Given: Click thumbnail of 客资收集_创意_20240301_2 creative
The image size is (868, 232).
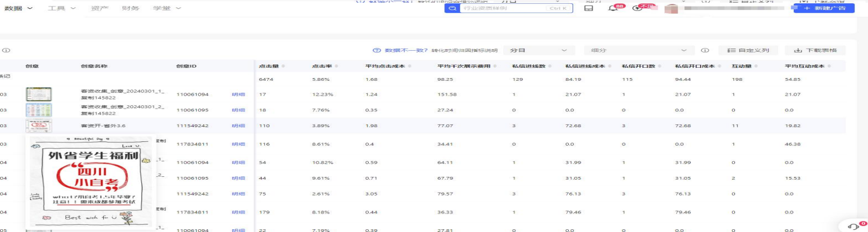Looking at the screenshot, I should click(39, 110).
